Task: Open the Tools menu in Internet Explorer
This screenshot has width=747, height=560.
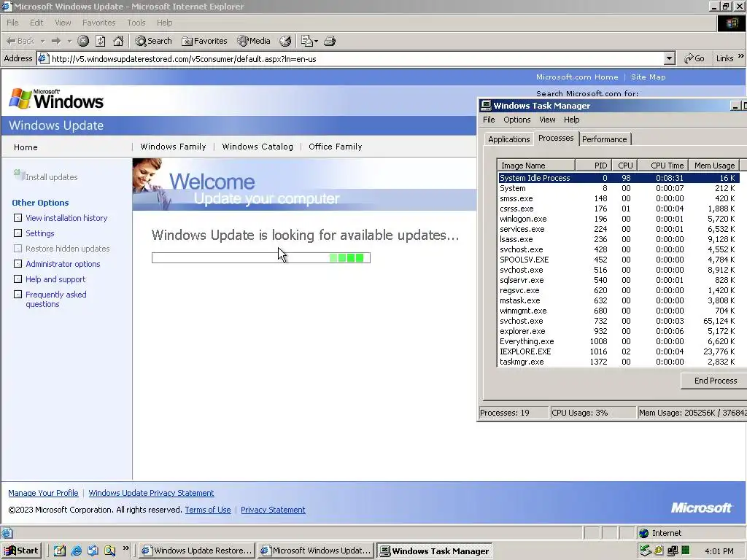Action: (136, 23)
